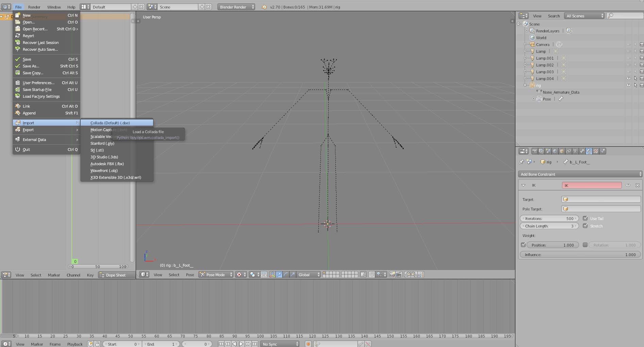
Task: Adjust the Position weight slider value
Action: click(553, 245)
